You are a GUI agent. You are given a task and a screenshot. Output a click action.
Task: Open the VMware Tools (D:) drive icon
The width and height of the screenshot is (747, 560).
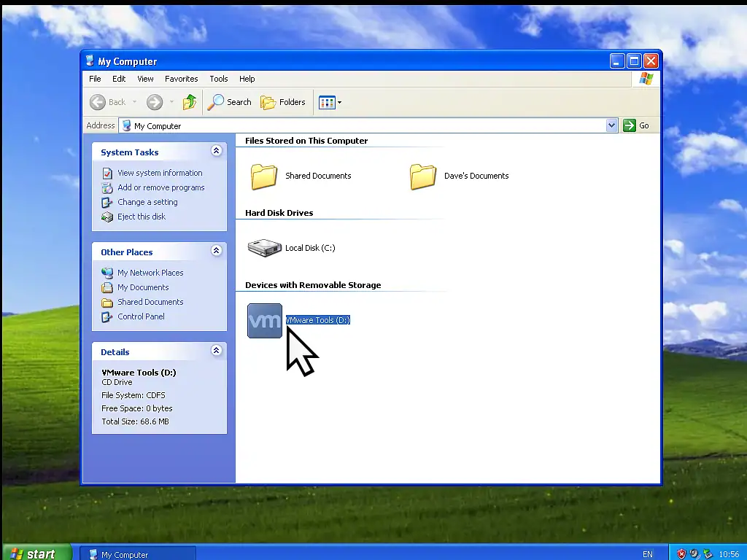(x=265, y=321)
